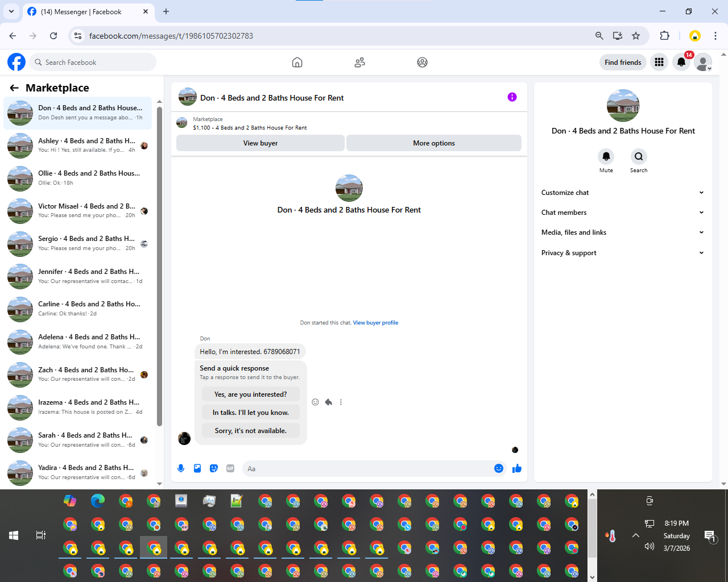Attach a file with the image icon
Screen dimensions: 728x582
point(197,468)
